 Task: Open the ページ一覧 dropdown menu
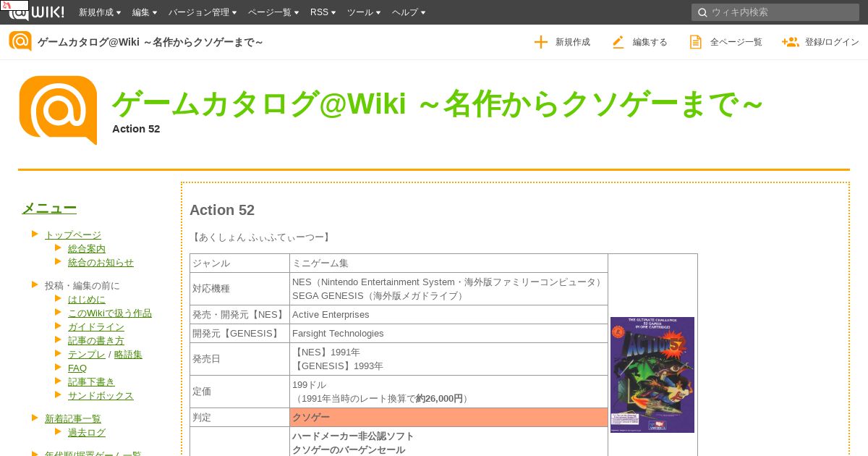[x=273, y=12]
